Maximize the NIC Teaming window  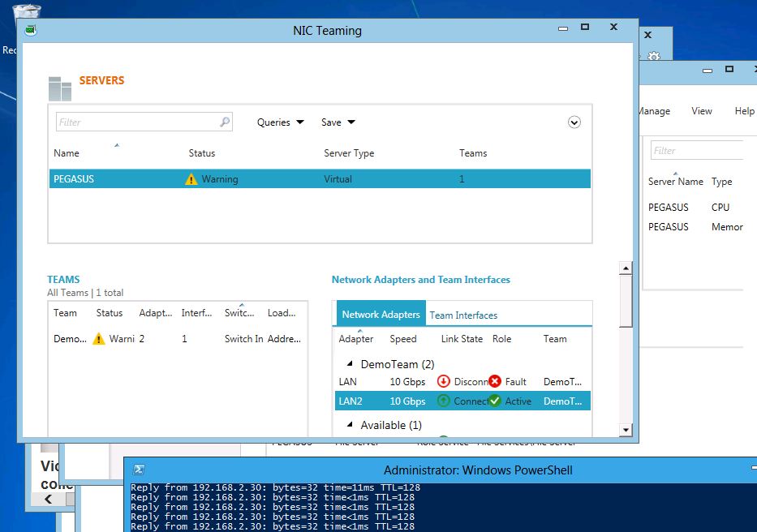point(585,27)
